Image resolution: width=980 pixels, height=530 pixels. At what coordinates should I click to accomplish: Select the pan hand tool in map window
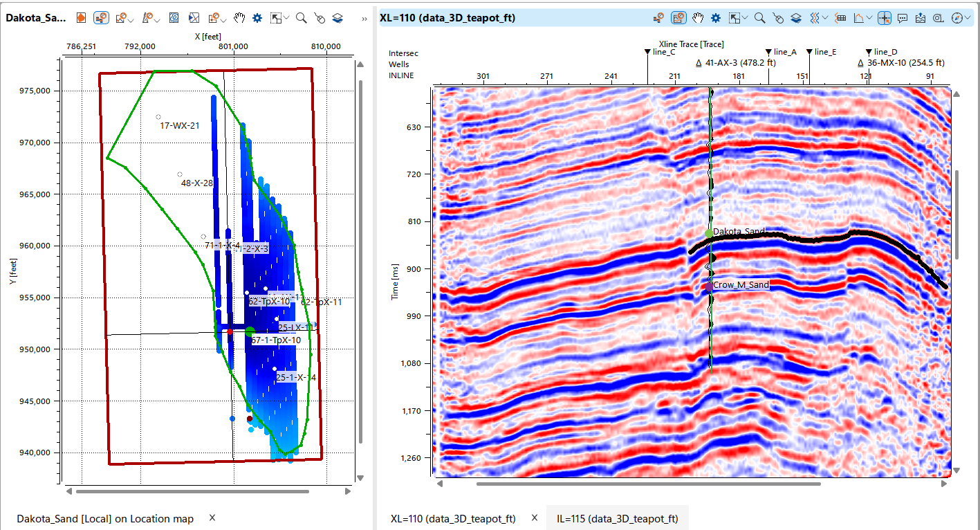click(x=240, y=18)
